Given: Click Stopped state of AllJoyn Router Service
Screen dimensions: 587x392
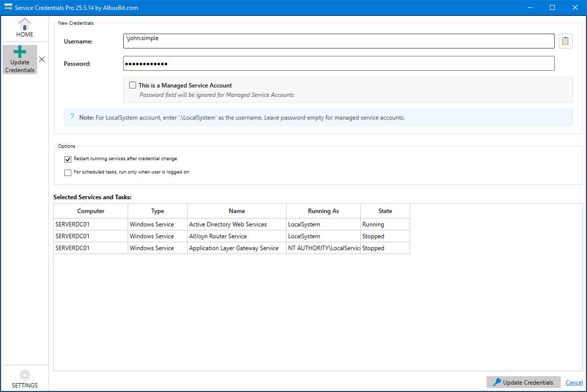Looking at the screenshot, I should tap(385, 236).
